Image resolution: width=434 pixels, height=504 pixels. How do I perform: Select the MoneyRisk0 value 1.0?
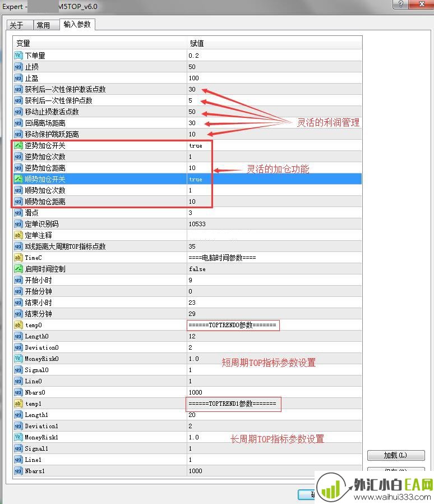click(274, 359)
